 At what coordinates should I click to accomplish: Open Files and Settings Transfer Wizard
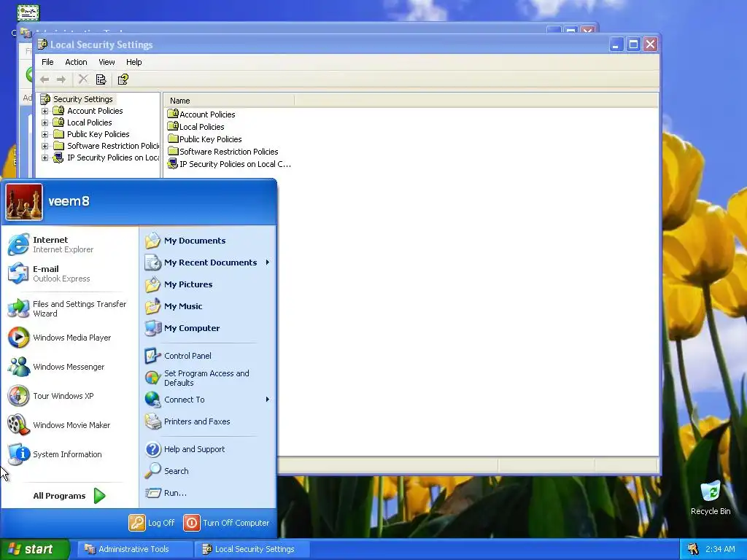pos(67,308)
